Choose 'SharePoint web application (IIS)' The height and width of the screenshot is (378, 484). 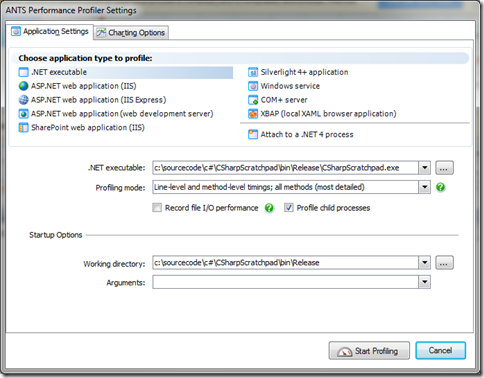[82, 128]
